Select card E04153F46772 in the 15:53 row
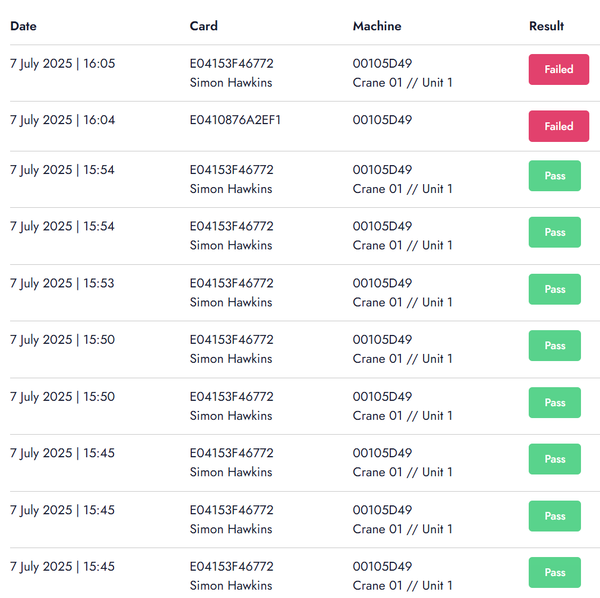This screenshot has height=598, width=600. [x=231, y=283]
